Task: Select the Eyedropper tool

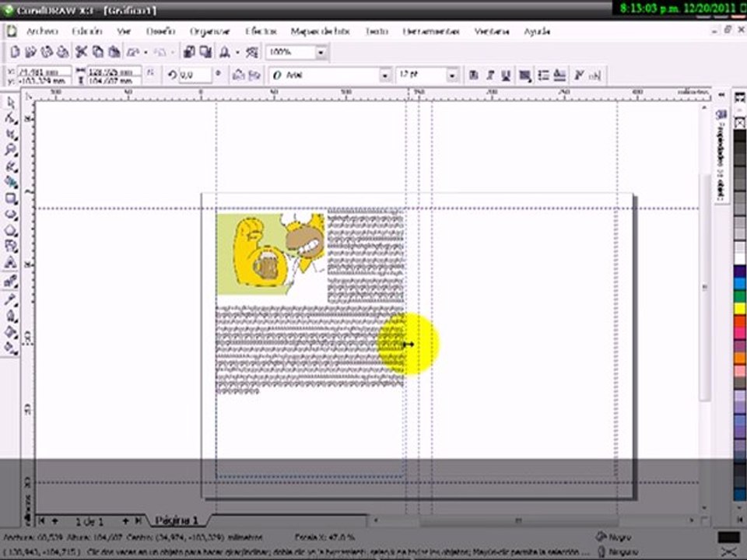Action: point(10,299)
